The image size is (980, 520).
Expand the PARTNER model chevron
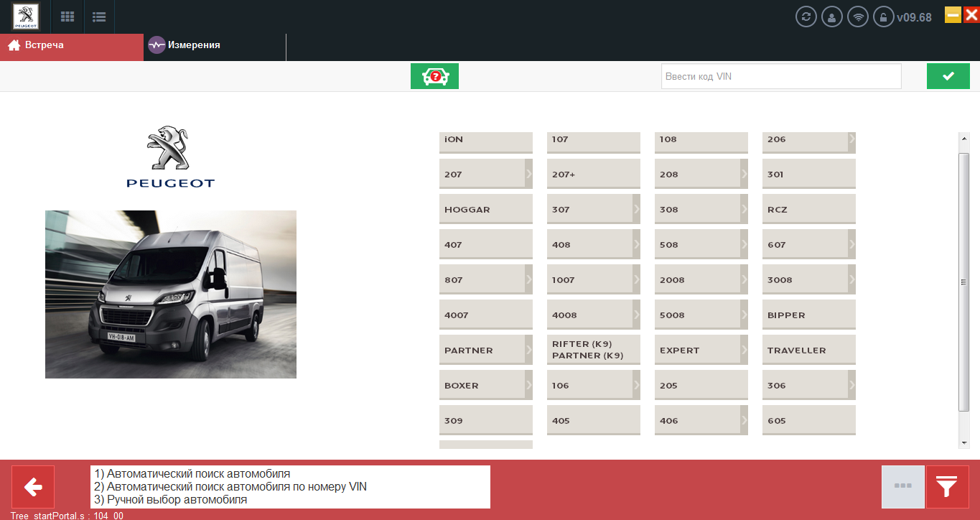[529, 350]
